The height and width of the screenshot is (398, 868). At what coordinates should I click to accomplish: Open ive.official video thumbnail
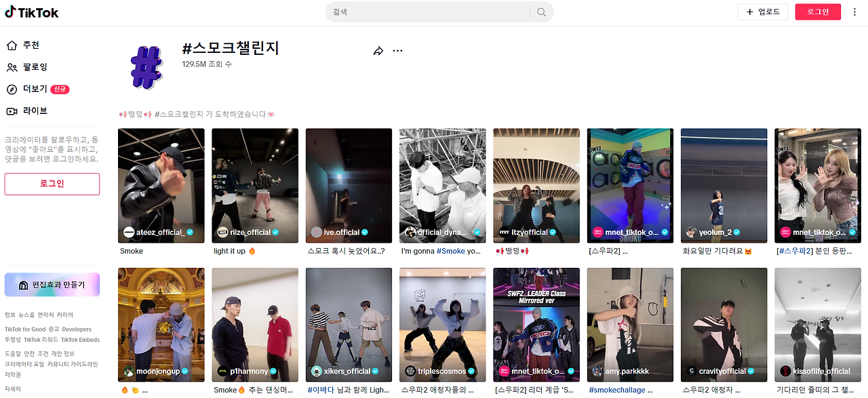click(349, 185)
